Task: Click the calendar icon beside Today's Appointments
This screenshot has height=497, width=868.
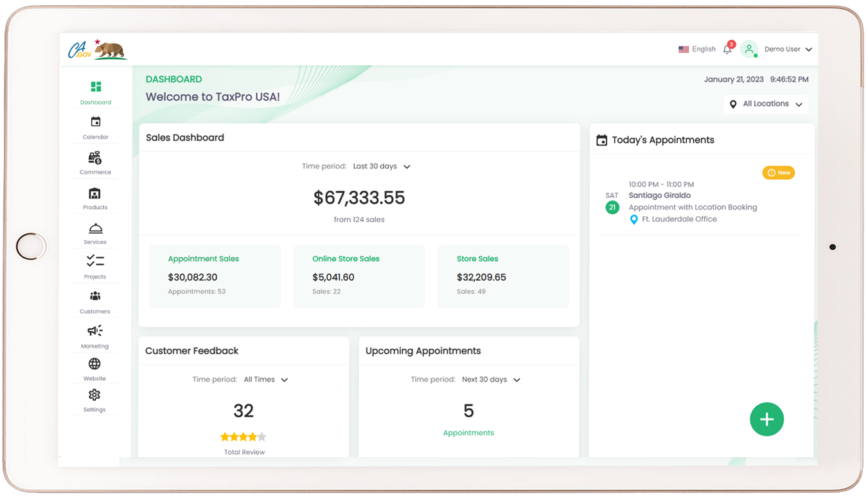Action: pos(602,140)
